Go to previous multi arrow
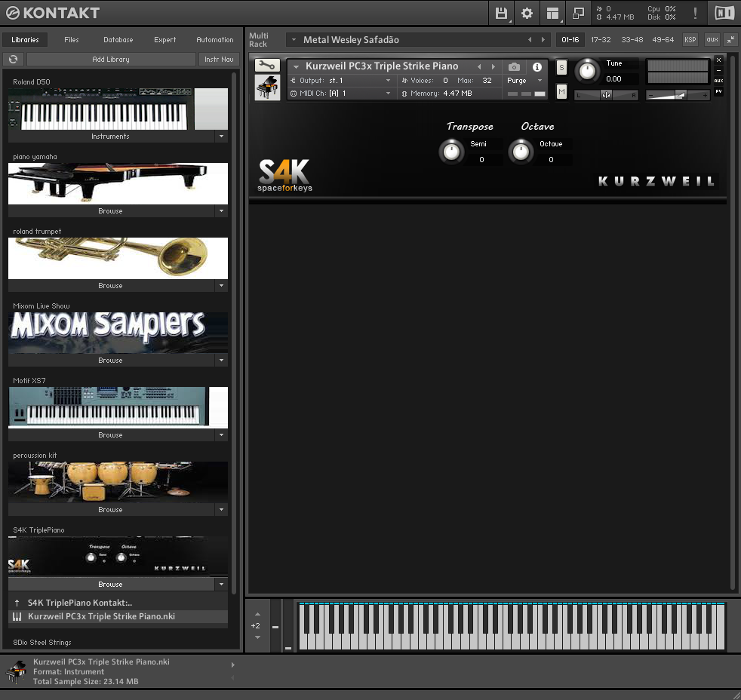The image size is (741, 700). point(529,40)
